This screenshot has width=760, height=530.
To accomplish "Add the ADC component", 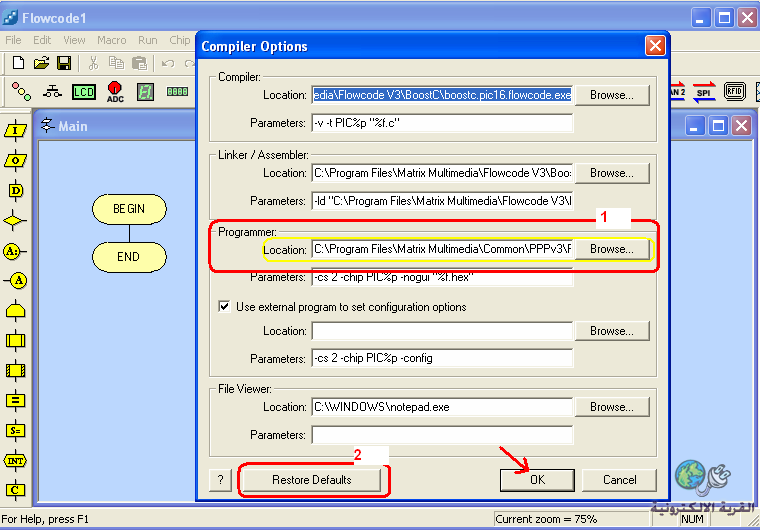I will [x=115, y=92].
